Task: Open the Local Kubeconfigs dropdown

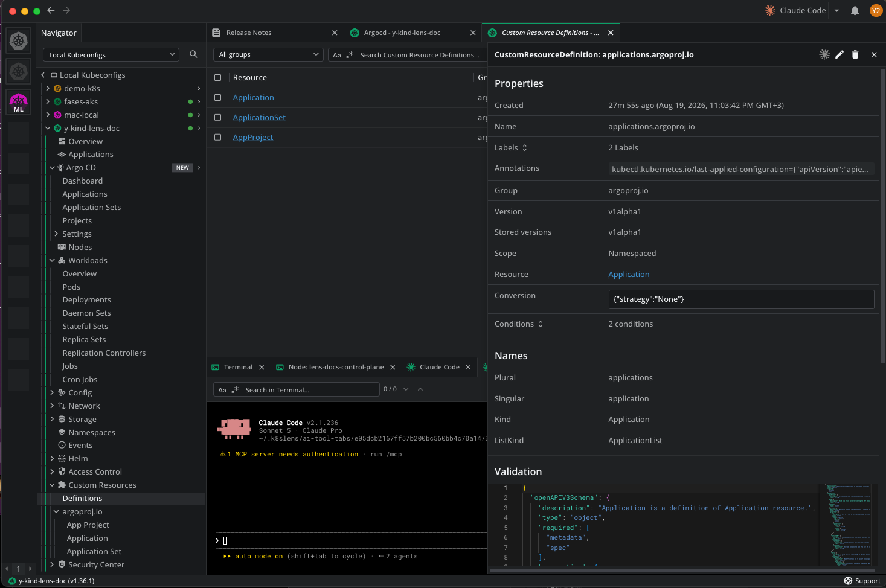Action: click(x=111, y=54)
